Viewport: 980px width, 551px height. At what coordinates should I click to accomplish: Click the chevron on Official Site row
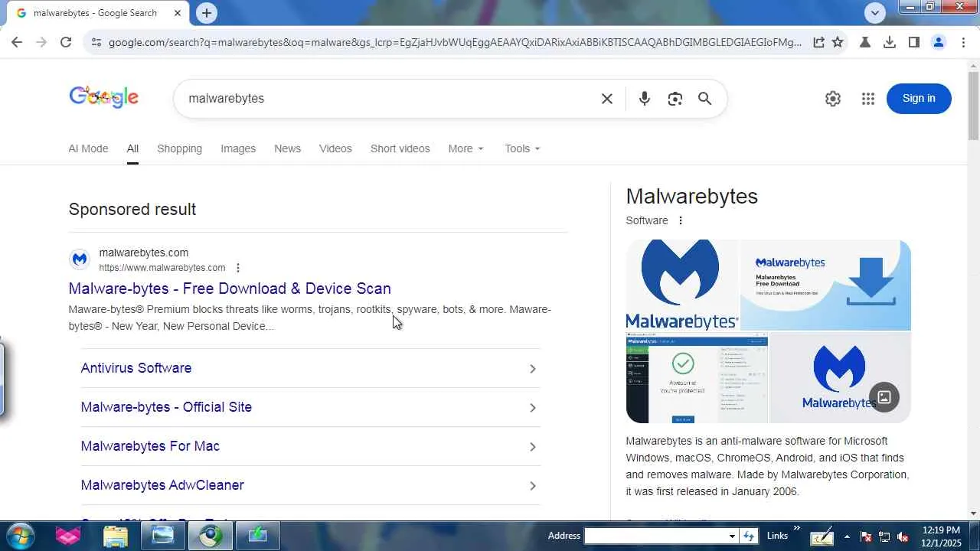(x=533, y=408)
